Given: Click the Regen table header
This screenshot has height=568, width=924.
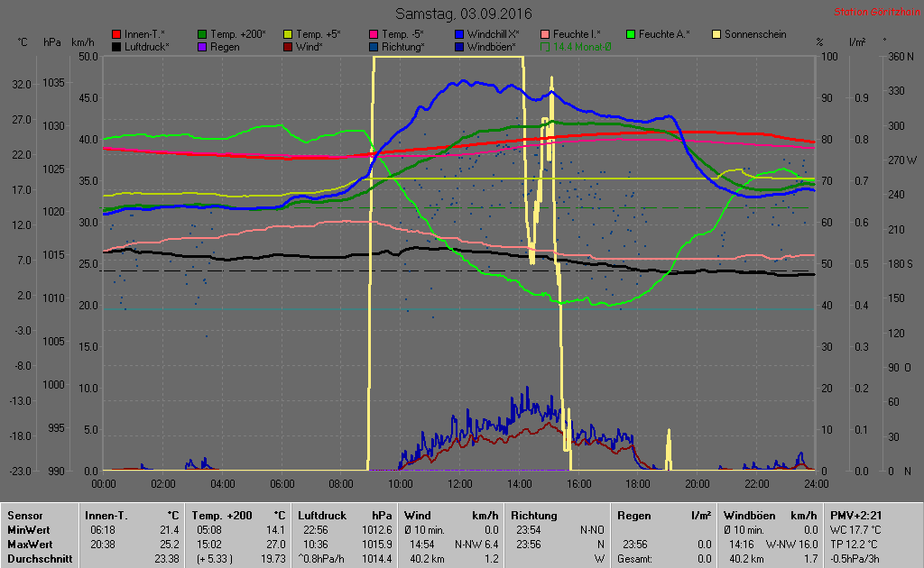Looking at the screenshot, I should 633,516.
